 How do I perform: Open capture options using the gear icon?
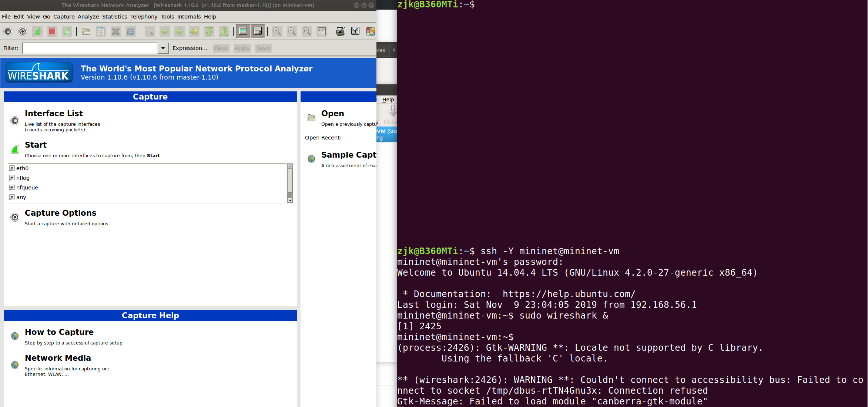(22, 31)
